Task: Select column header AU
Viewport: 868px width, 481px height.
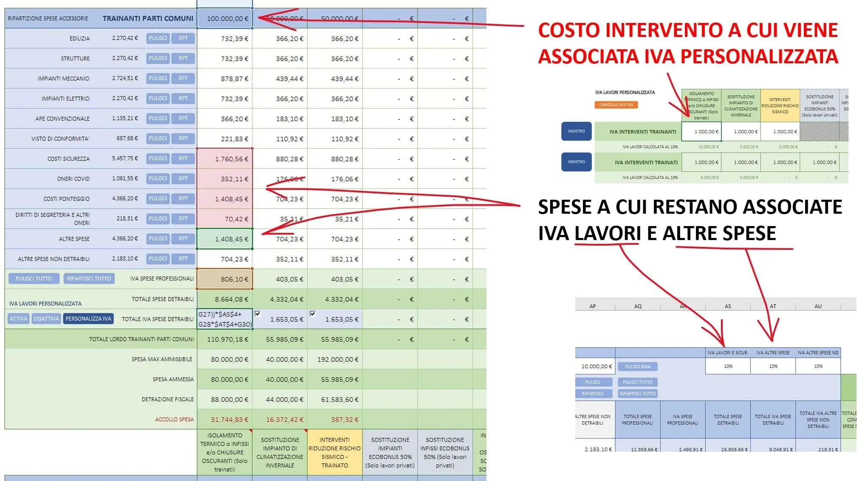Action: (818, 306)
